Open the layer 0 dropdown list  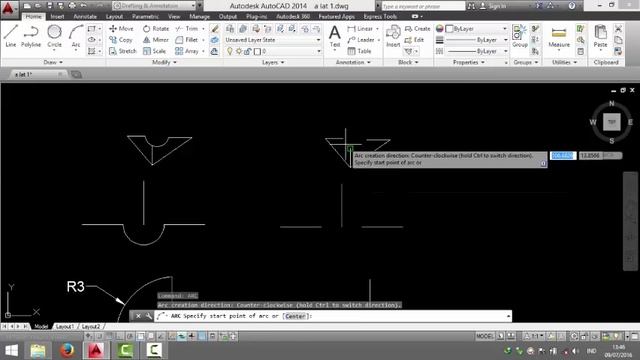[x=287, y=51]
